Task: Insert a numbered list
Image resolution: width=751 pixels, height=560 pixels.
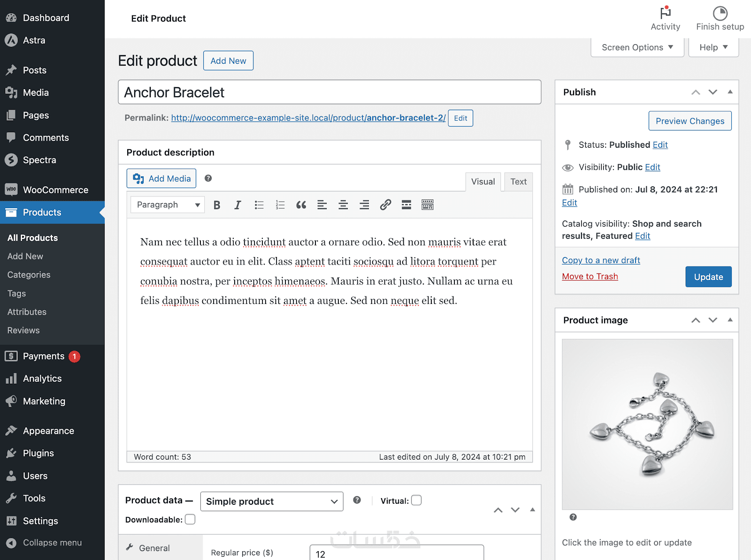Action: (280, 205)
